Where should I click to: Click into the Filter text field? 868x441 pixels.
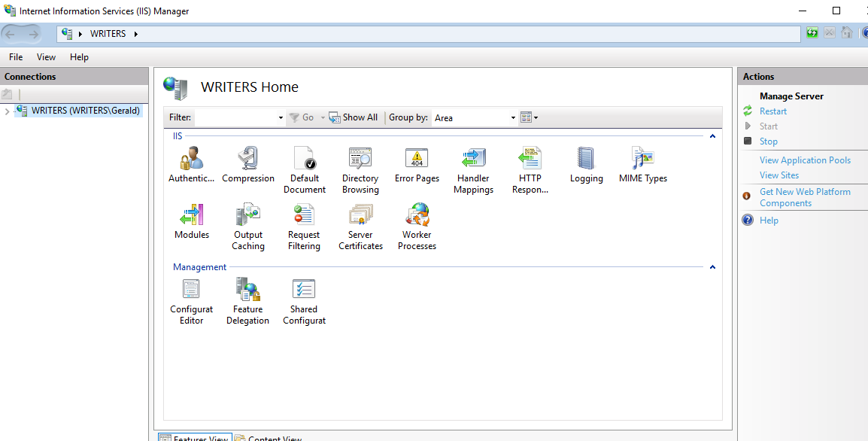(x=235, y=117)
